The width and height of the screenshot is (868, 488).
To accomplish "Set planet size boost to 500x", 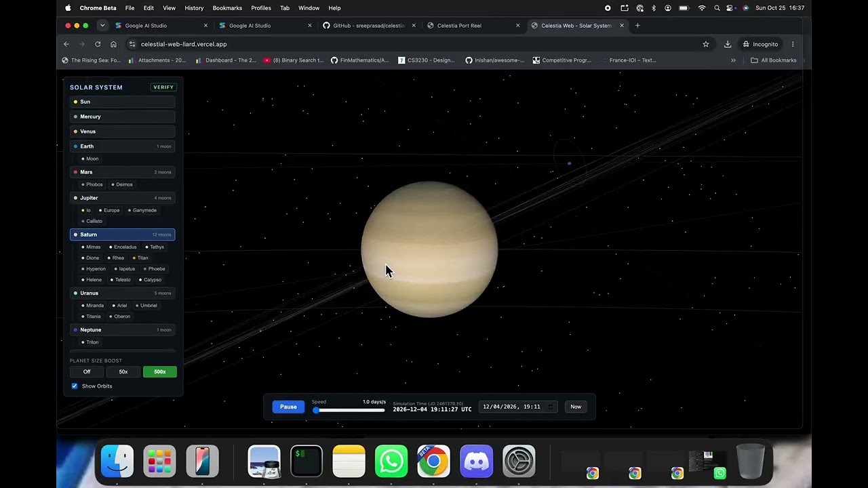I will point(160,371).
